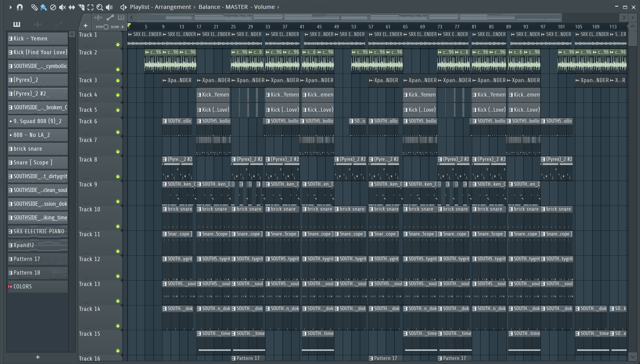This screenshot has width=640, height=364.
Task: Click the timeline overview bar
Action: [x=349, y=18]
